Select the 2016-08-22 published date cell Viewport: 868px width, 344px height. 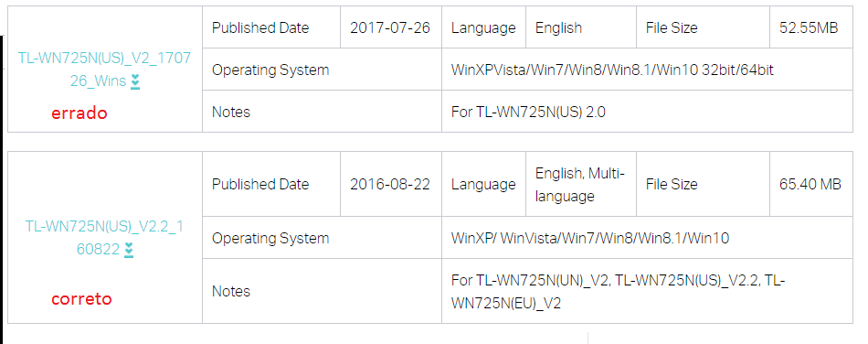[390, 184]
